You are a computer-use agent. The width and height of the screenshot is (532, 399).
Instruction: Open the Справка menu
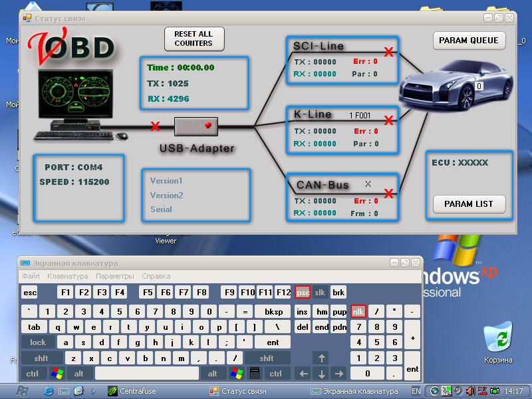(156, 276)
